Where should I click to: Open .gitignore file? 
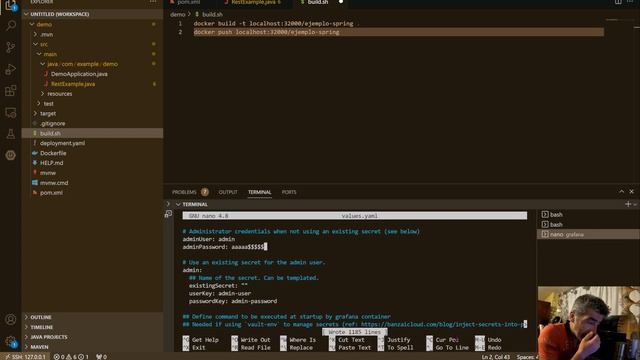pos(52,123)
